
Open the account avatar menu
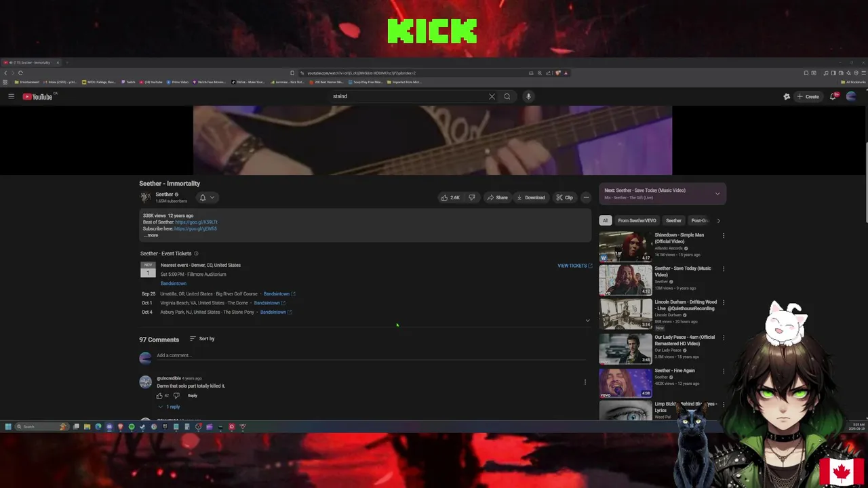click(851, 96)
